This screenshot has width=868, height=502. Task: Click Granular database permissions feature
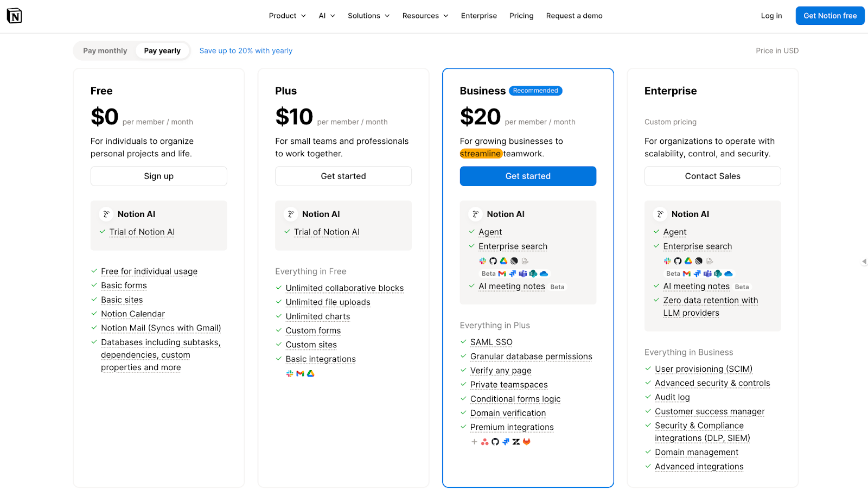tap(531, 357)
